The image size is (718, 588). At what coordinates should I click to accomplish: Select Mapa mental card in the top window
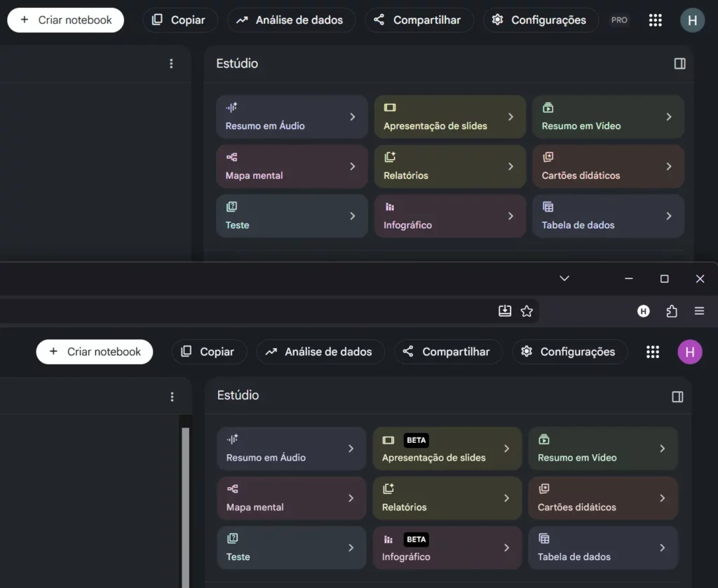click(292, 167)
